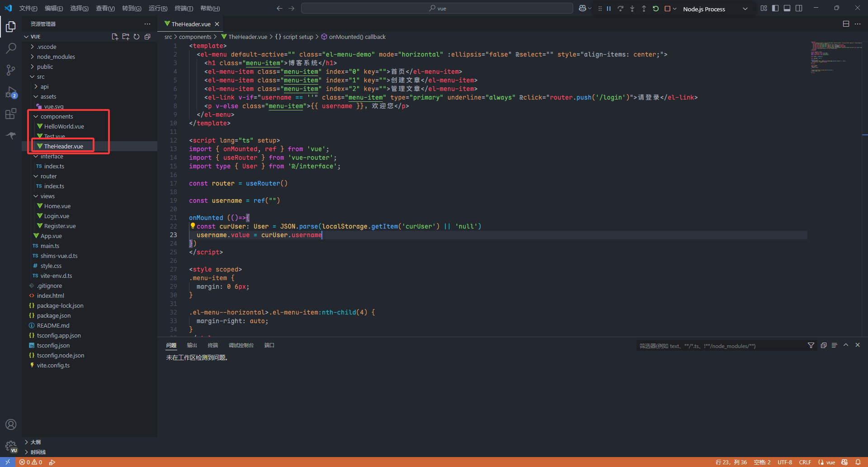The image size is (868, 467).
Task: Restart the debug session
Action: (x=656, y=9)
